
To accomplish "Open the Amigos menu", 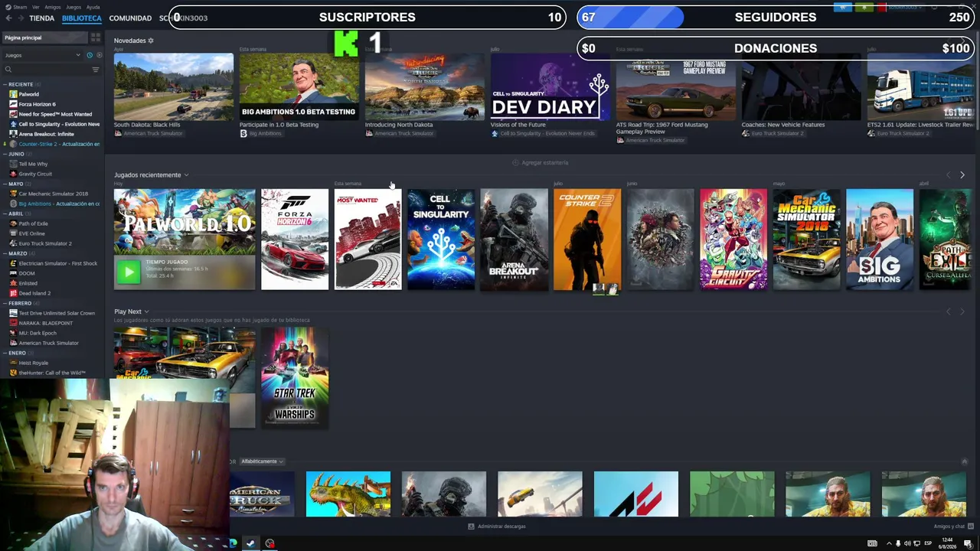I will [53, 7].
